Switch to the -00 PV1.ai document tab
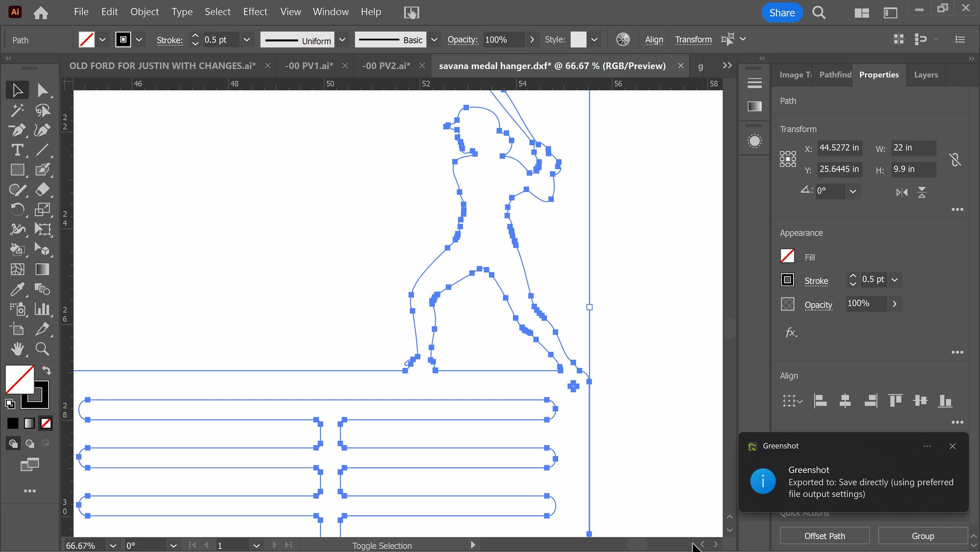Screen dimensions: 980x552 click(x=309, y=66)
